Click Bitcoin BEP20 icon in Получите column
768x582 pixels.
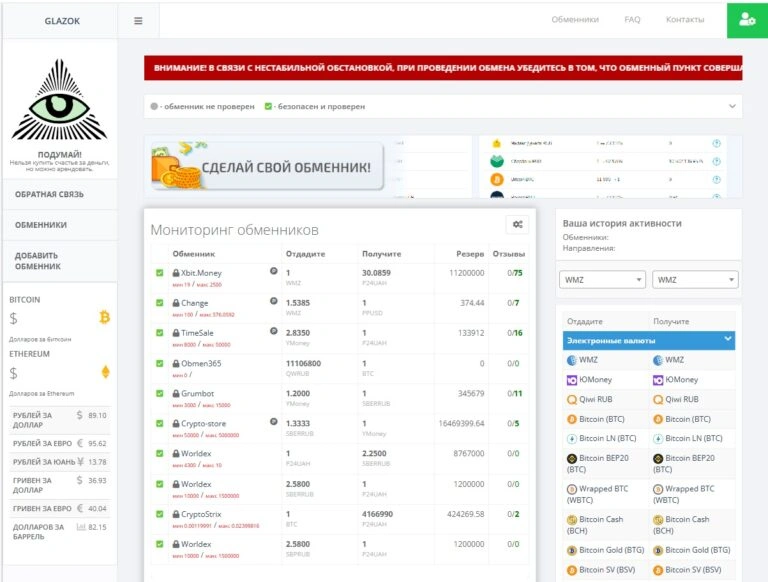(658, 459)
